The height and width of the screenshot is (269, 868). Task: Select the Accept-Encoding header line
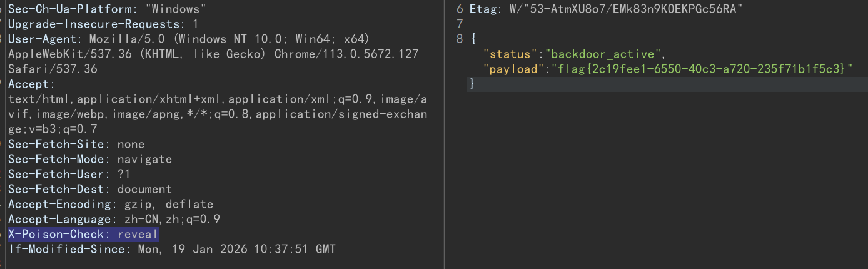[110, 205]
